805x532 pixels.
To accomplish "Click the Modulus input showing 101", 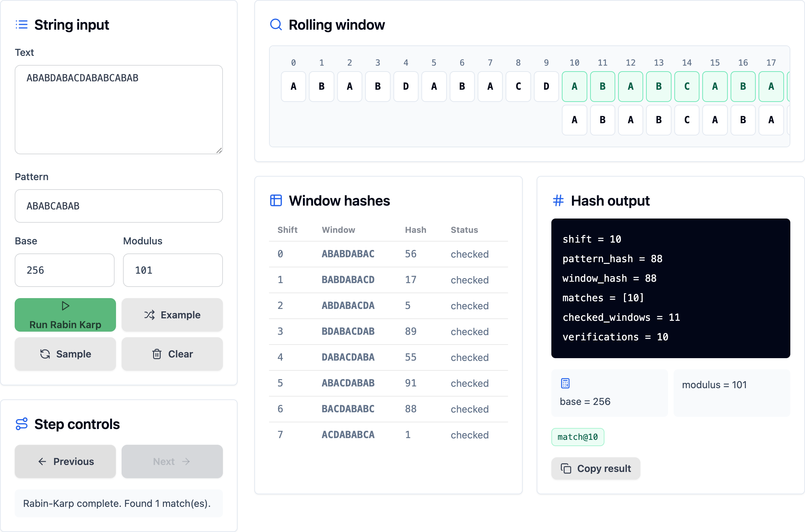I will coord(173,270).
